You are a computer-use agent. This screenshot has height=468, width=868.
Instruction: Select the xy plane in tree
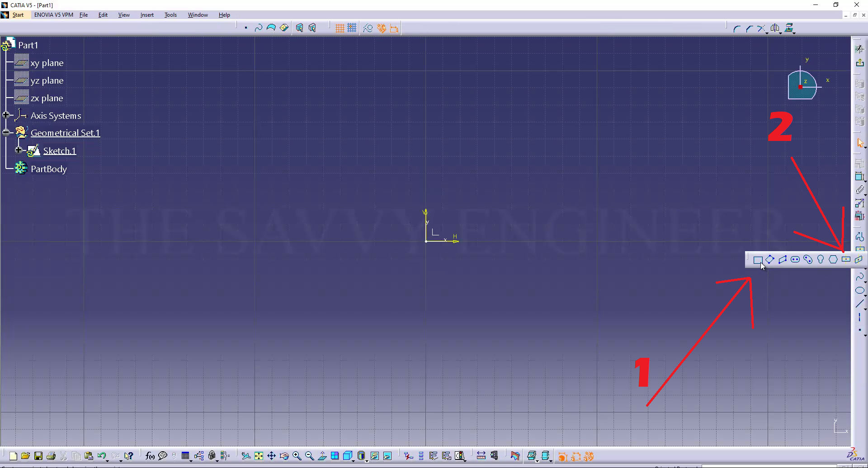click(x=47, y=63)
